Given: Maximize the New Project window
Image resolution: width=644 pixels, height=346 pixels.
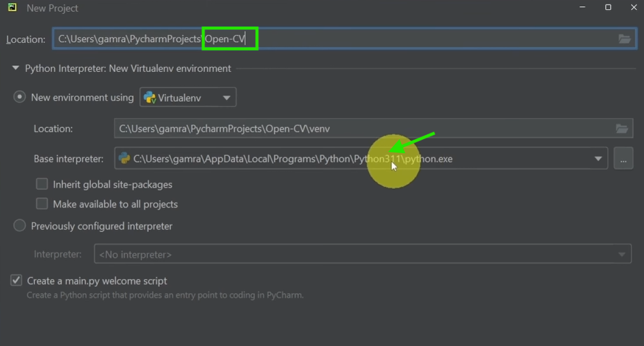Looking at the screenshot, I should (x=608, y=7).
